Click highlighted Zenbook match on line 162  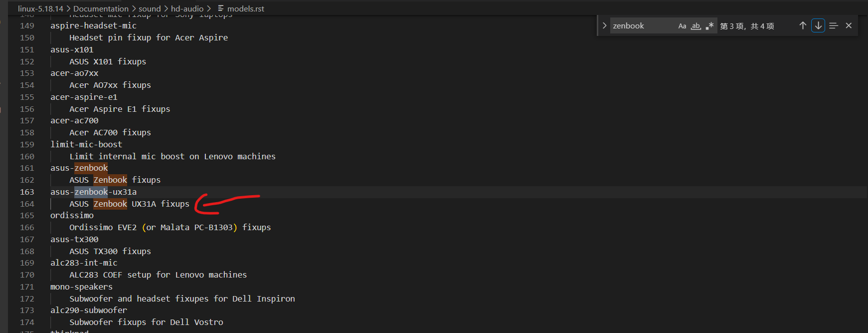click(110, 180)
